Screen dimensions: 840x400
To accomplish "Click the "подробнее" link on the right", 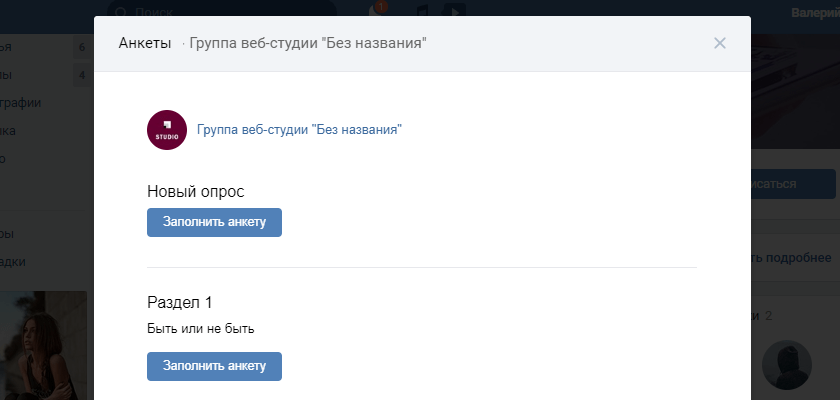I will [x=793, y=257].
